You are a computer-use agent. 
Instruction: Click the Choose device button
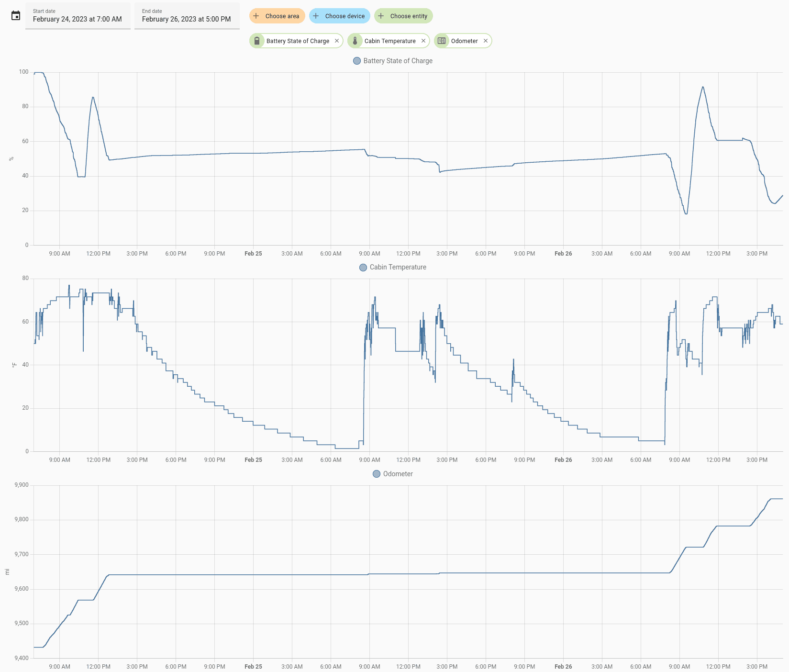[340, 16]
